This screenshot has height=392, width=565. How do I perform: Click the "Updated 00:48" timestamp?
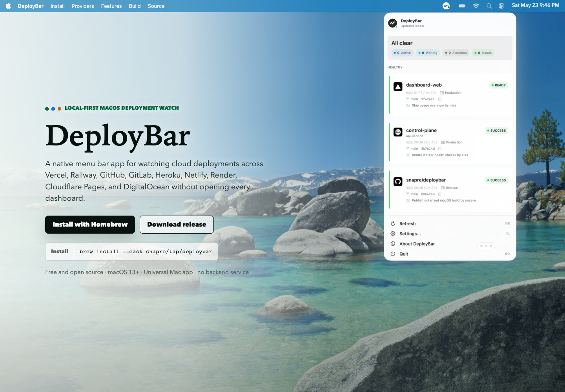[412, 26]
